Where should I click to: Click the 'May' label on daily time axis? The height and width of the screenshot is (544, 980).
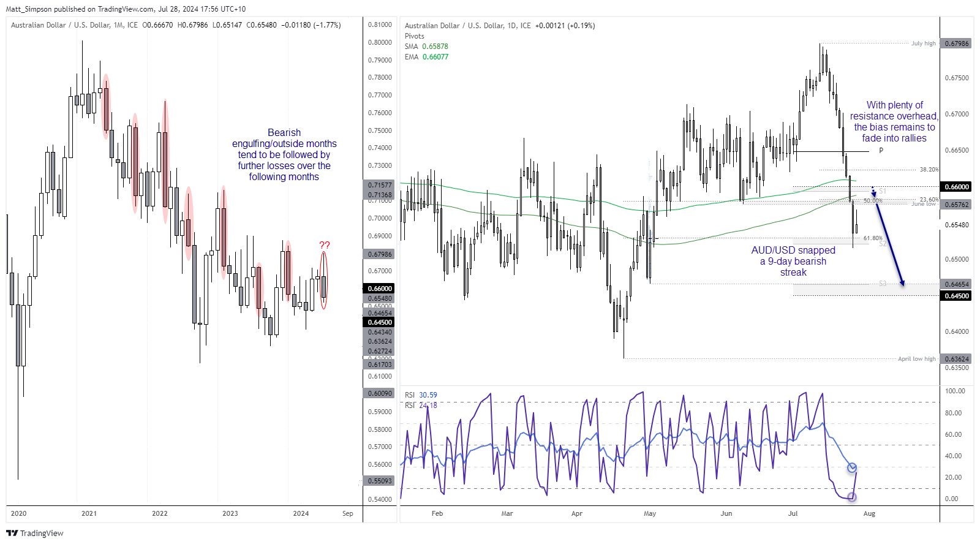650,513
